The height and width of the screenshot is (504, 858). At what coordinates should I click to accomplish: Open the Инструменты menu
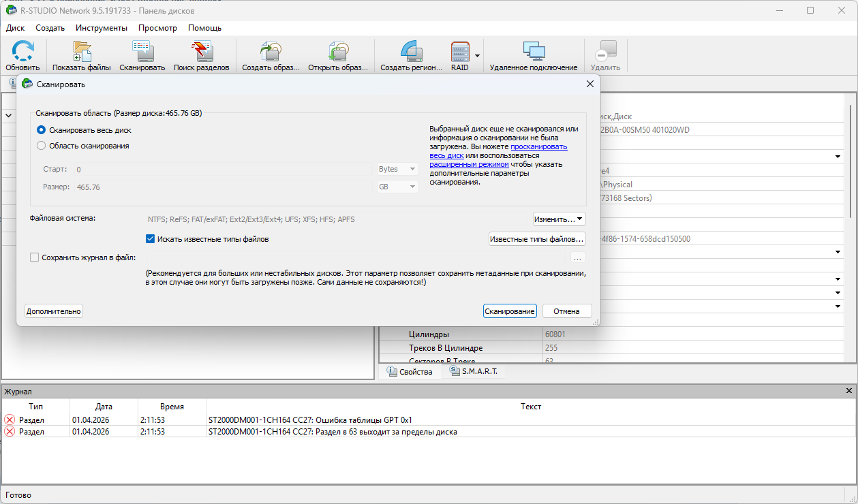(x=102, y=28)
